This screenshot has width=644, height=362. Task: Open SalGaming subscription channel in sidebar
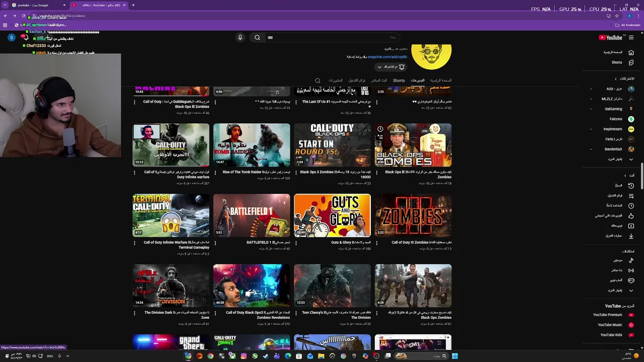619,109
